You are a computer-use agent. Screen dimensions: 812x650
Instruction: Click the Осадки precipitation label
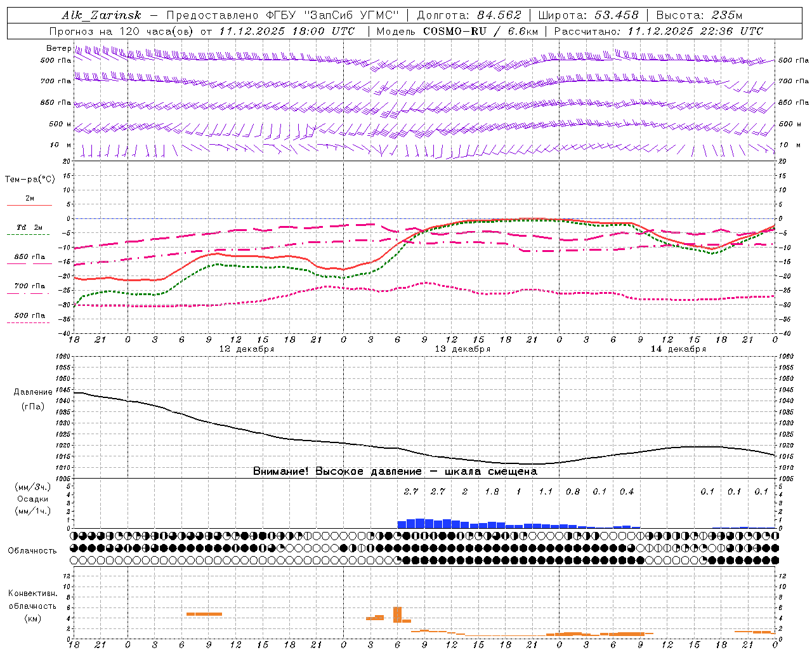click(x=33, y=499)
